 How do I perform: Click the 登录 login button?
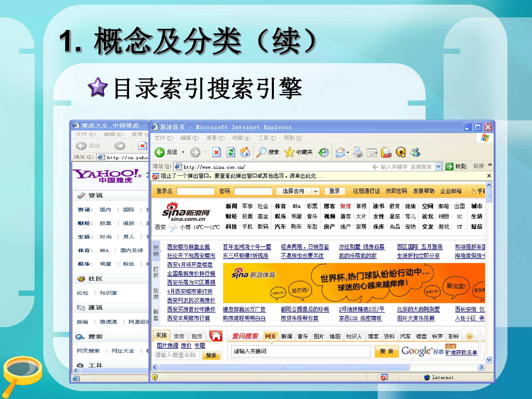[335, 191]
